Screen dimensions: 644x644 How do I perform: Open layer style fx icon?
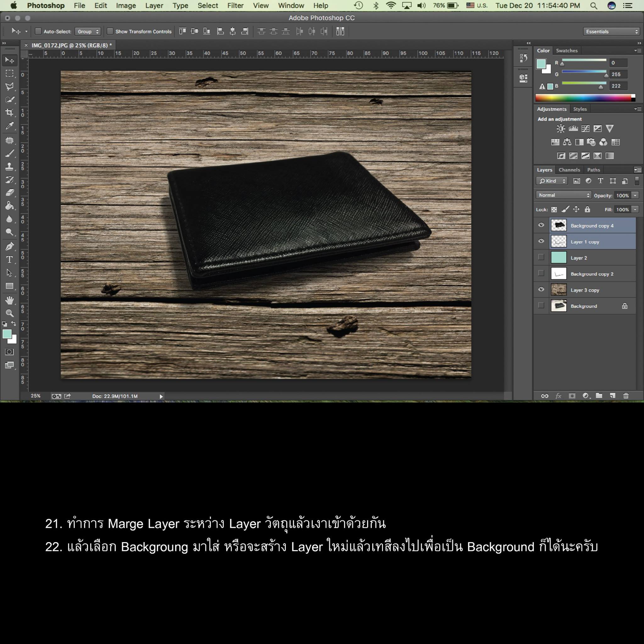click(558, 396)
